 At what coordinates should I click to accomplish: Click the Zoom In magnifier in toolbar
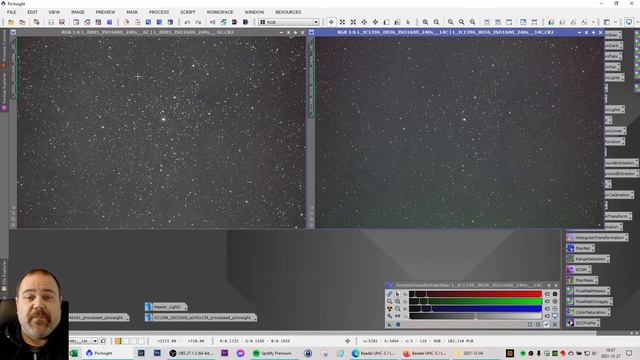tap(425, 22)
